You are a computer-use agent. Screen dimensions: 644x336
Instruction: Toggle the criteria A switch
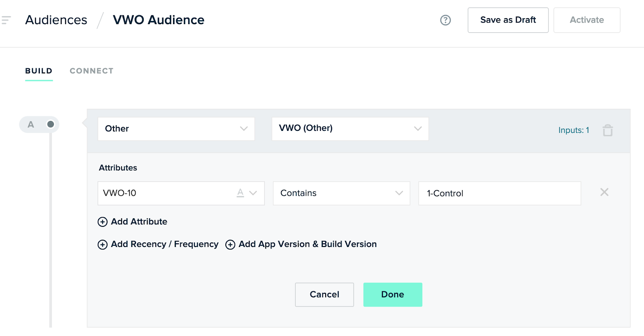pos(39,124)
